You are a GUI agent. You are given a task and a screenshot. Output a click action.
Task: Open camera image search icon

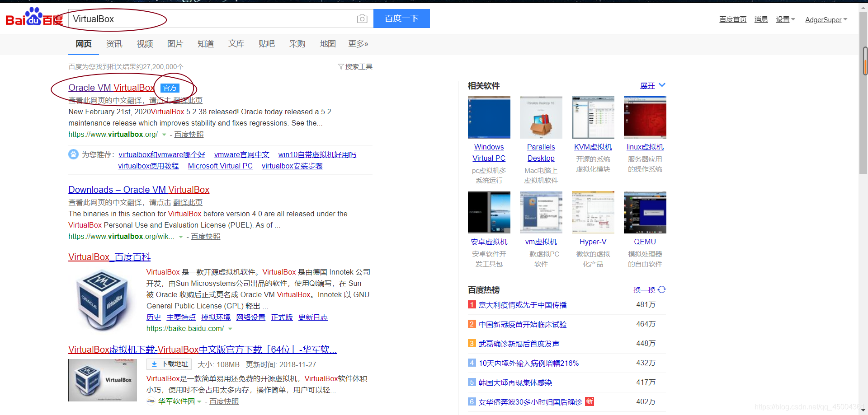click(362, 19)
